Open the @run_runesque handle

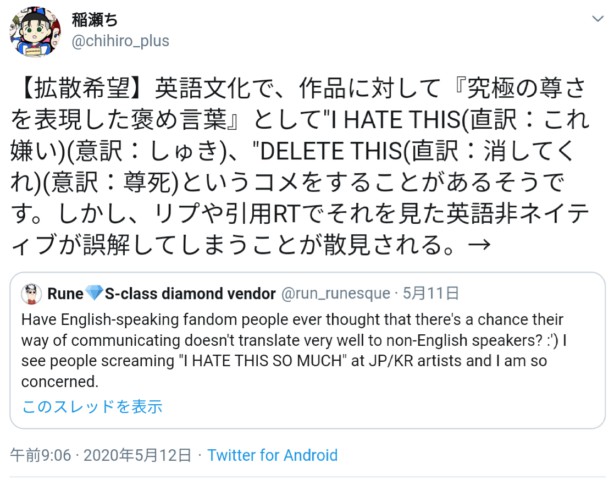click(340, 295)
